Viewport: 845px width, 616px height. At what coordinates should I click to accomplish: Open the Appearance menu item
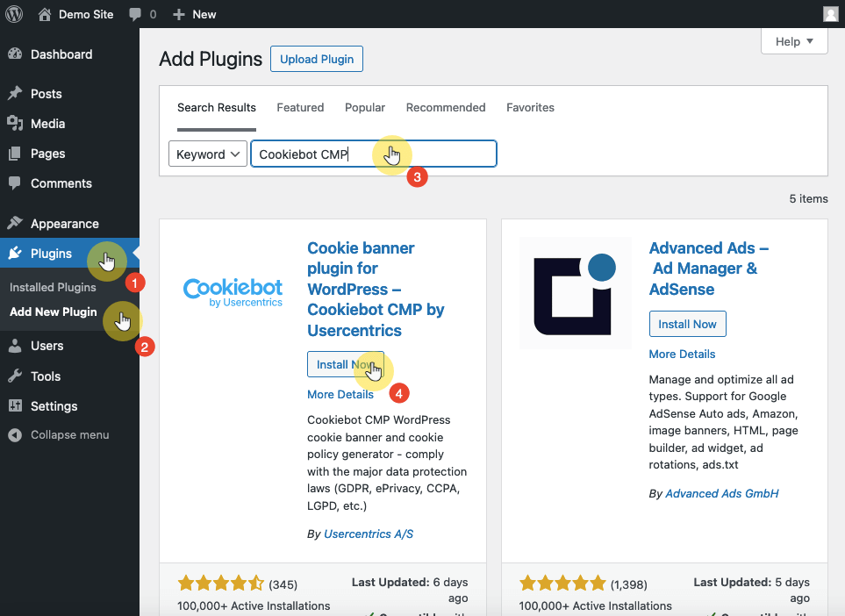click(x=69, y=223)
